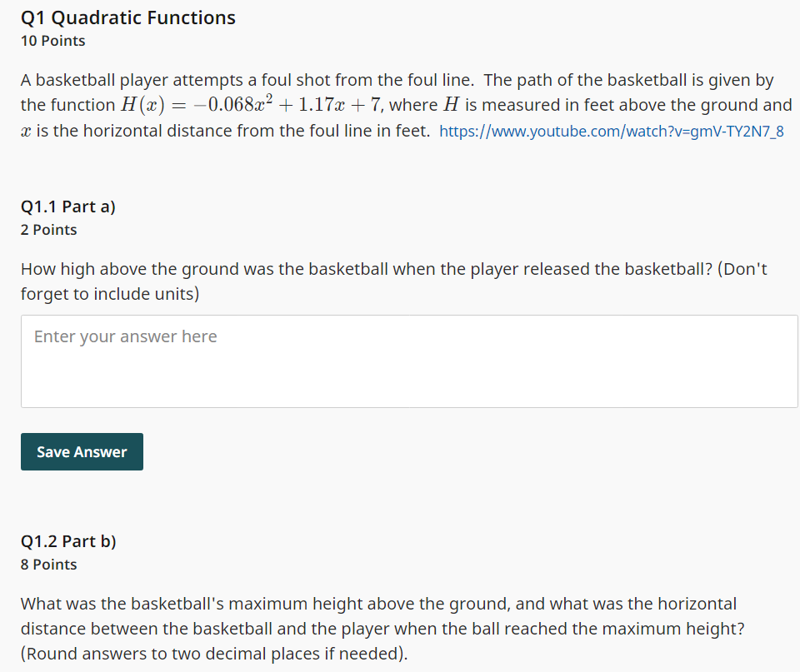Click the 8 Points label for Part b
Viewport: 800px width, 672px height.
[48, 564]
